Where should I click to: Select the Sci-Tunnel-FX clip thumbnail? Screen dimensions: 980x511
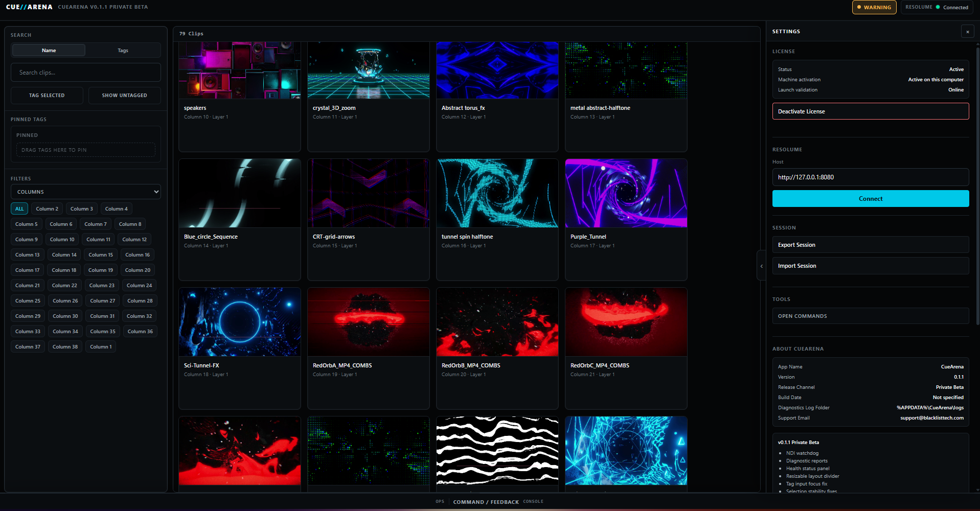tap(240, 322)
